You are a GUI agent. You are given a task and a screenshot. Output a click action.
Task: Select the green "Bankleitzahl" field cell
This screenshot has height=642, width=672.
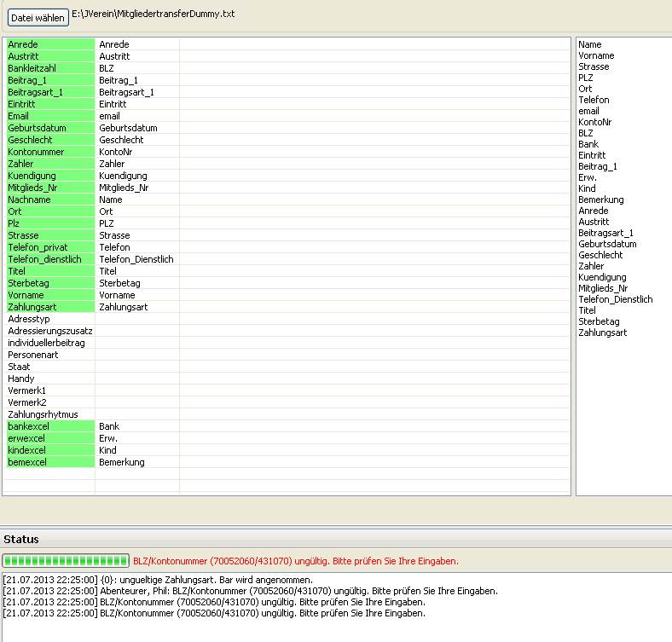pyautogui.click(x=49, y=68)
